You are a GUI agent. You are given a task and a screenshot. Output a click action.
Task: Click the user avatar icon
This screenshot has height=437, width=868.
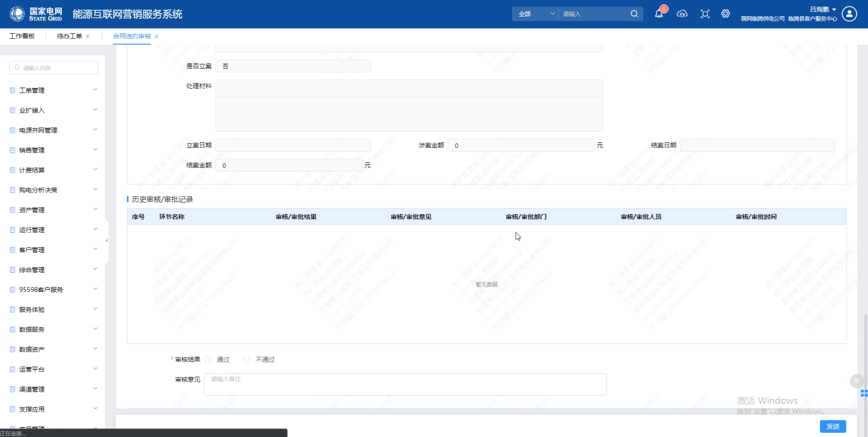(x=849, y=14)
